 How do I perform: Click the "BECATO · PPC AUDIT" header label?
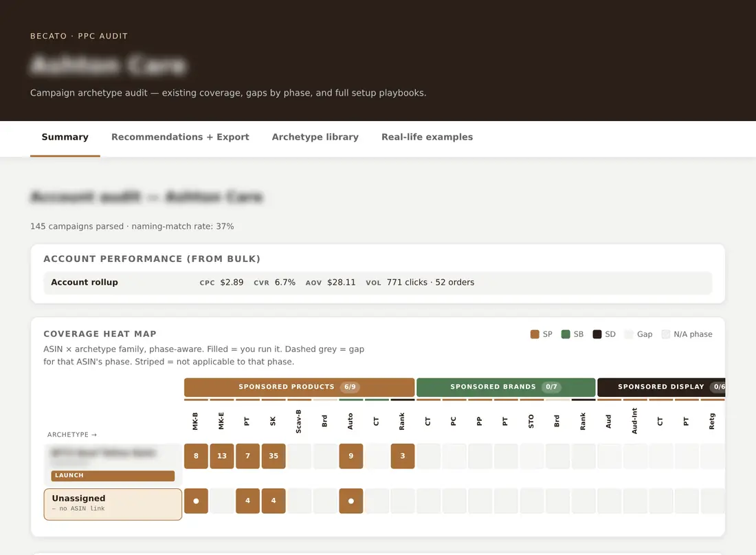[79, 36]
